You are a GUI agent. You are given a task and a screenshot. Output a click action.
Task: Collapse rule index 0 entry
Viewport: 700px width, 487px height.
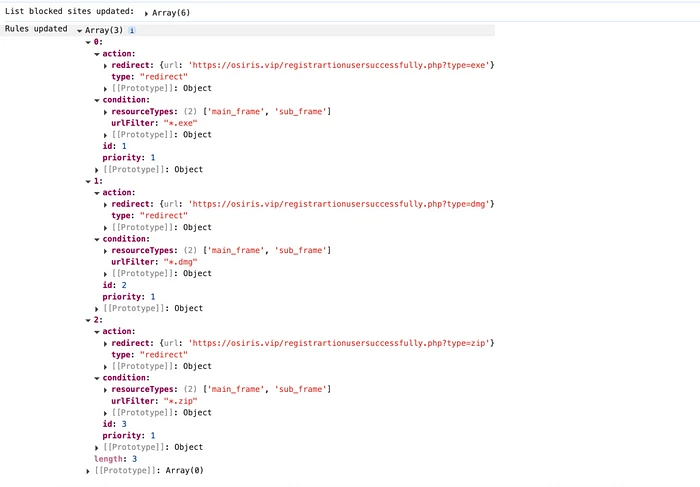[88, 42]
